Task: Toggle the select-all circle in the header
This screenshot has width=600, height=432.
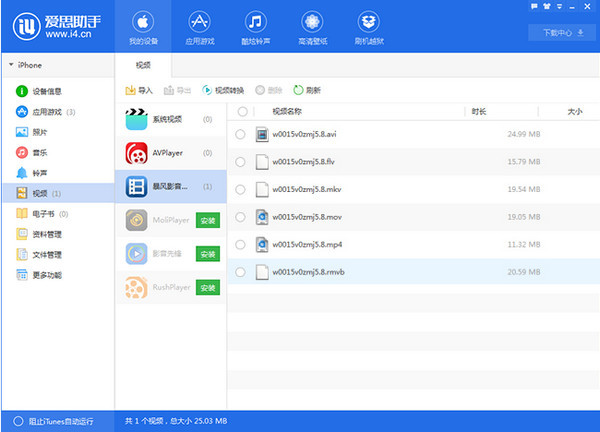Action: click(x=243, y=111)
